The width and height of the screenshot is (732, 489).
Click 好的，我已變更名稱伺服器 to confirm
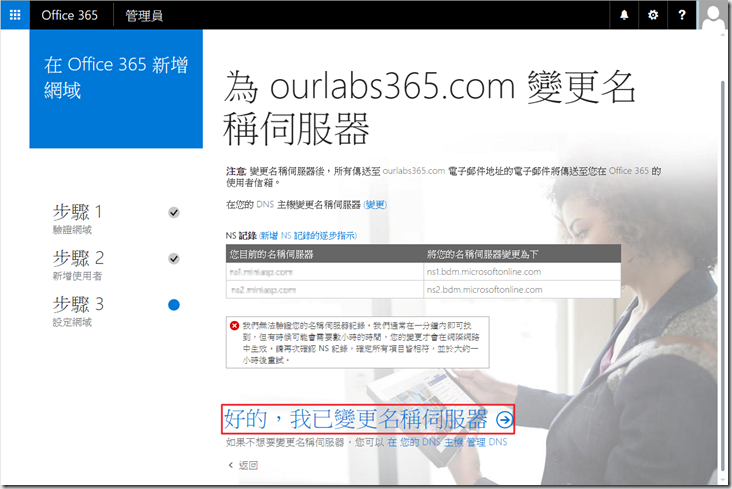(x=355, y=420)
